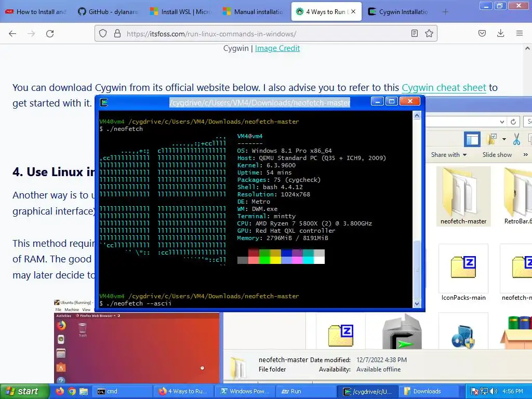This screenshot has width=532, height=399.
Task: Click the embedded Ubuntu VirtualBox screenshot image
Action: [x=137, y=341]
